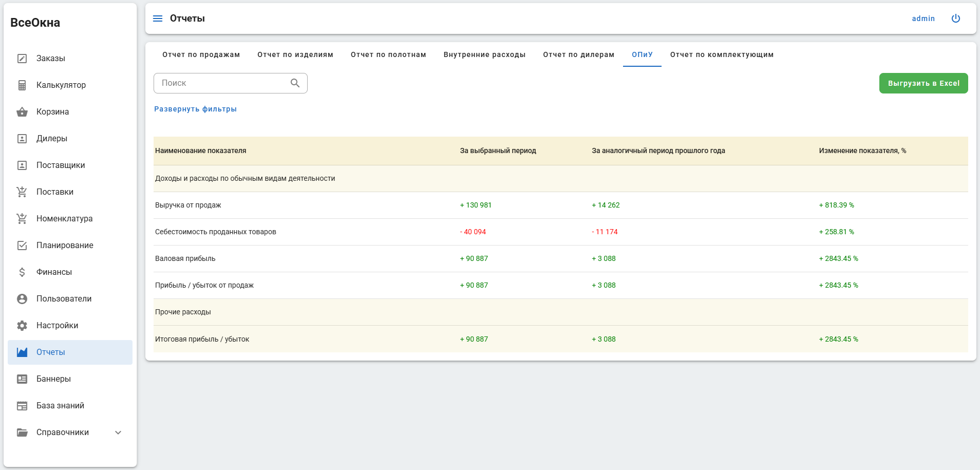Select the ОПиУ tab
Screen dimensions: 980x470
[x=642, y=54]
